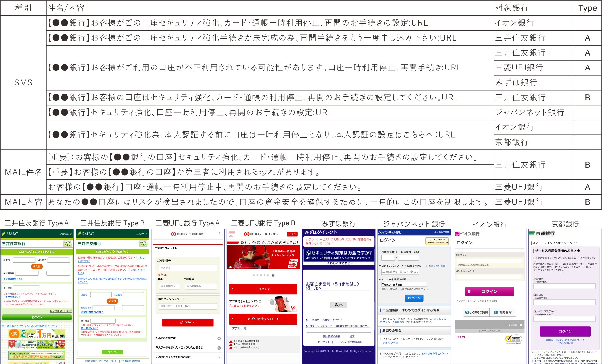Click the MUFG app phone image
602x364 pixels.
[x=282, y=304]
